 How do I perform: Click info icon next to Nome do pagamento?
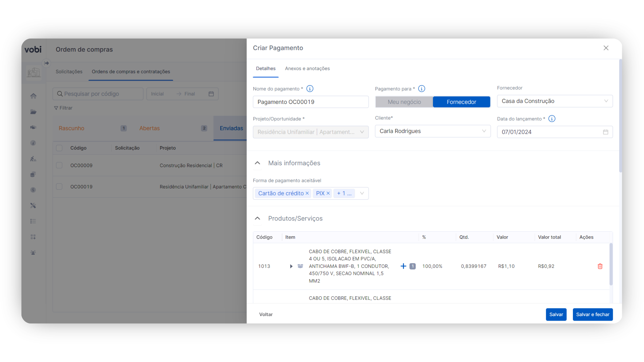(x=310, y=89)
